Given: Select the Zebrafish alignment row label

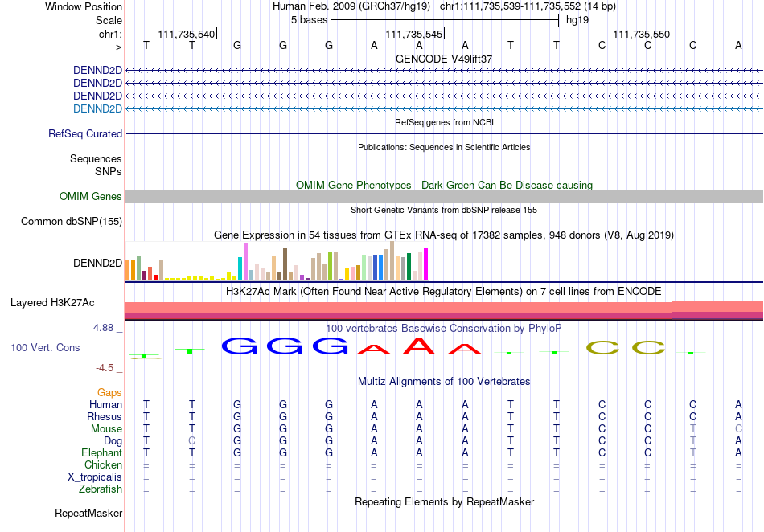Looking at the screenshot, I should 101,489.
